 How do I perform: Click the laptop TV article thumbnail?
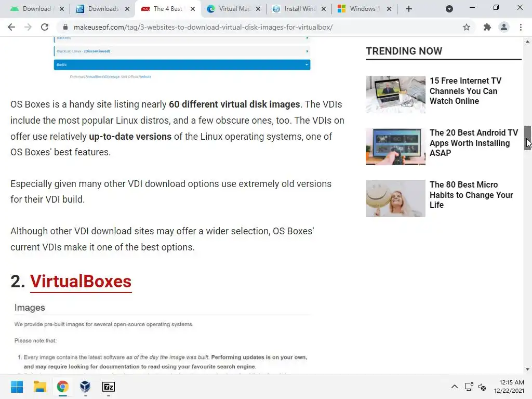[x=395, y=95]
